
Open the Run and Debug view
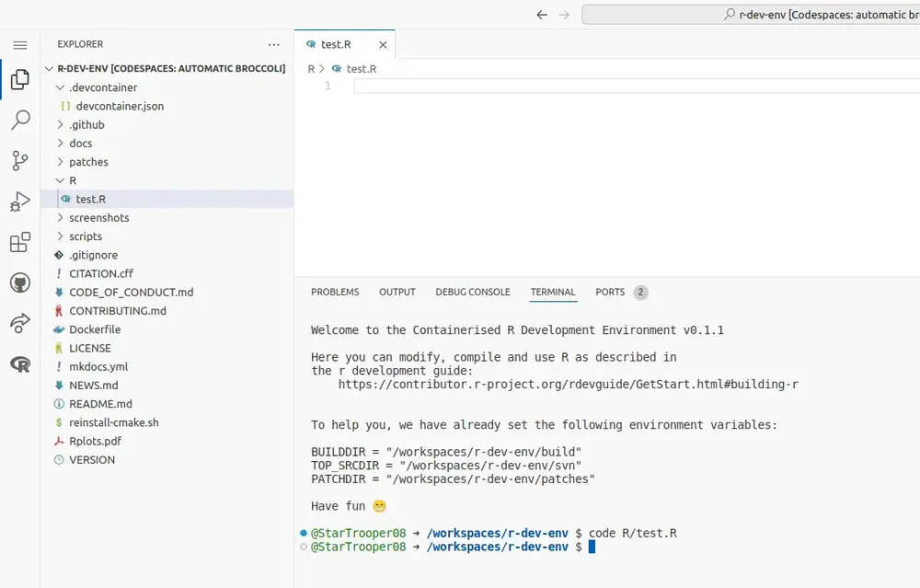point(19,202)
